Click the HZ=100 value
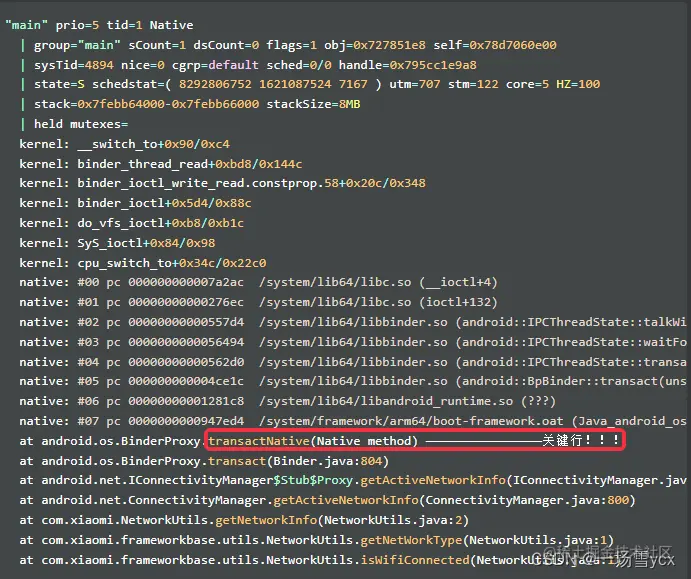 [578, 84]
